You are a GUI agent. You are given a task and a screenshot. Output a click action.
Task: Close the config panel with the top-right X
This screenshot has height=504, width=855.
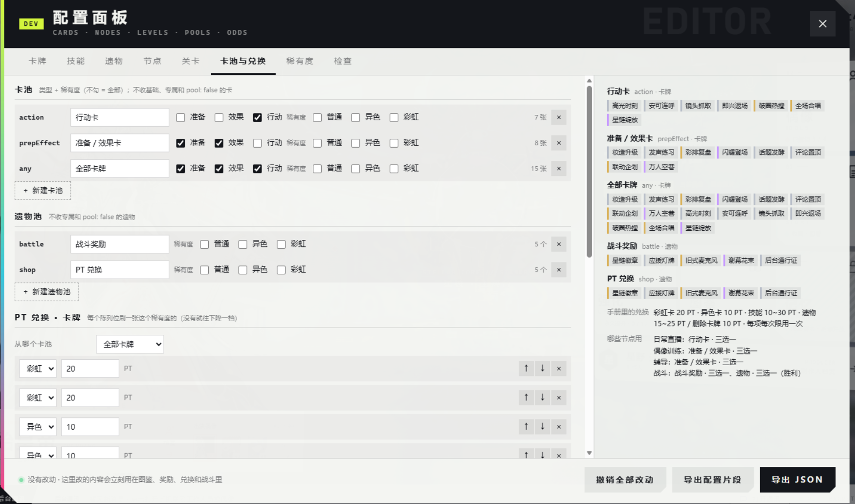tap(822, 23)
